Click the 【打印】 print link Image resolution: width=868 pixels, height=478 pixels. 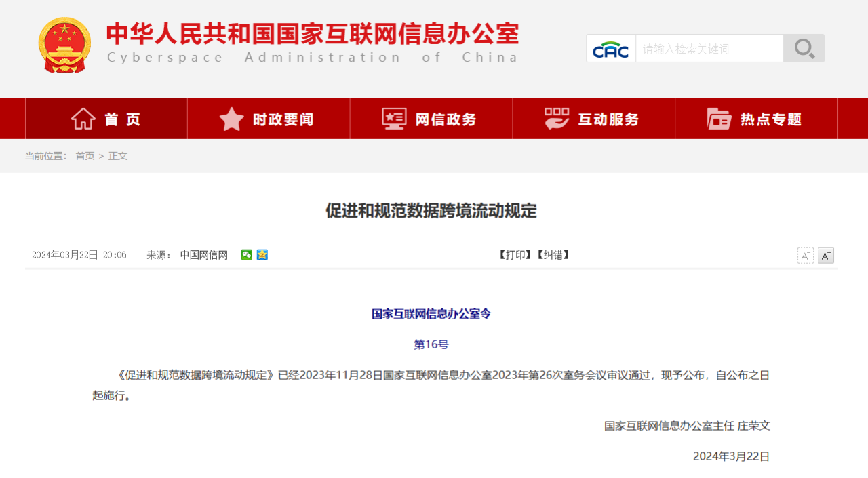[x=515, y=255]
